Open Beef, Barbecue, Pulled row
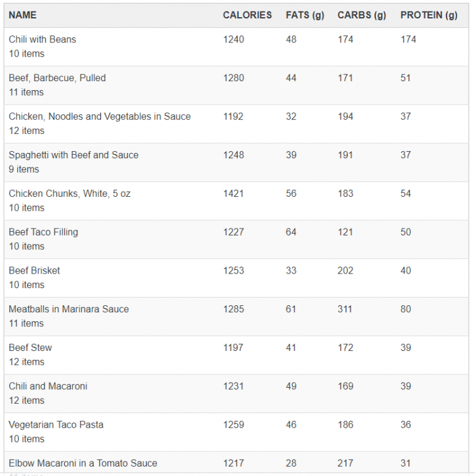 (x=57, y=78)
